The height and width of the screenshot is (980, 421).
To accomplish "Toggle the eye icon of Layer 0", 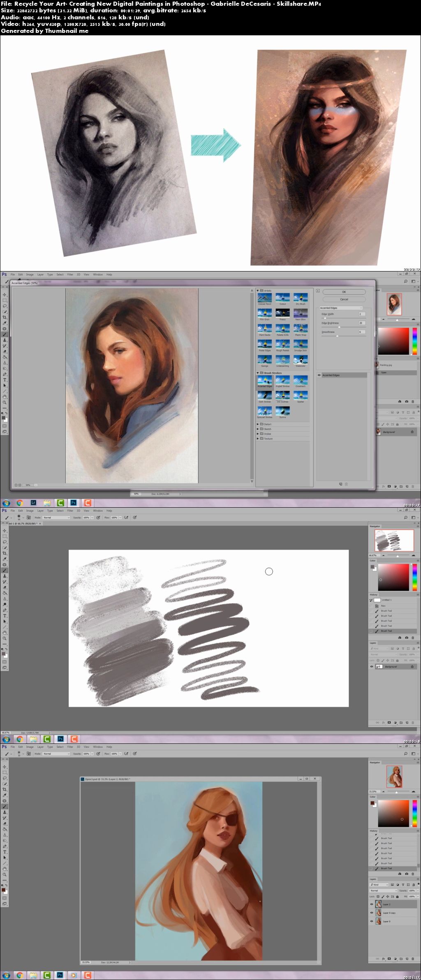I will pos(372,921).
